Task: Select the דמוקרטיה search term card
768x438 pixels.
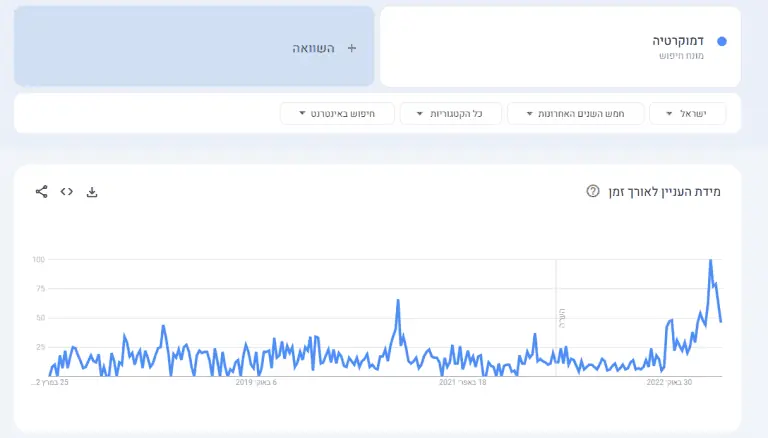Action: (560, 47)
